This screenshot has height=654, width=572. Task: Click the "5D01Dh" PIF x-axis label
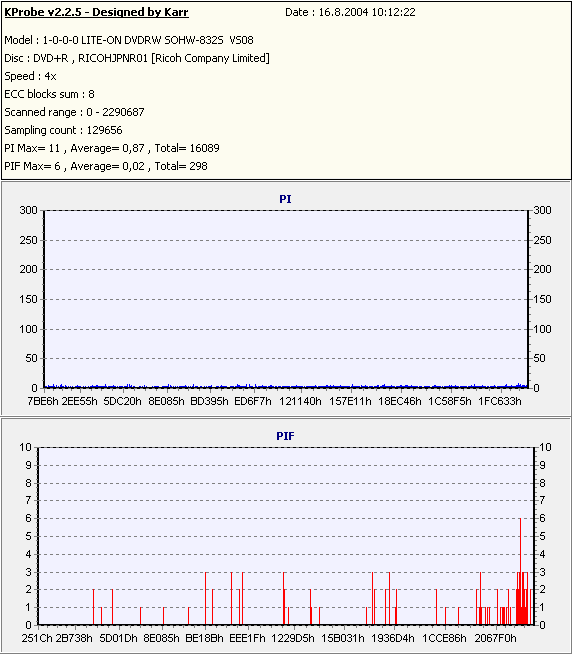coord(118,638)
